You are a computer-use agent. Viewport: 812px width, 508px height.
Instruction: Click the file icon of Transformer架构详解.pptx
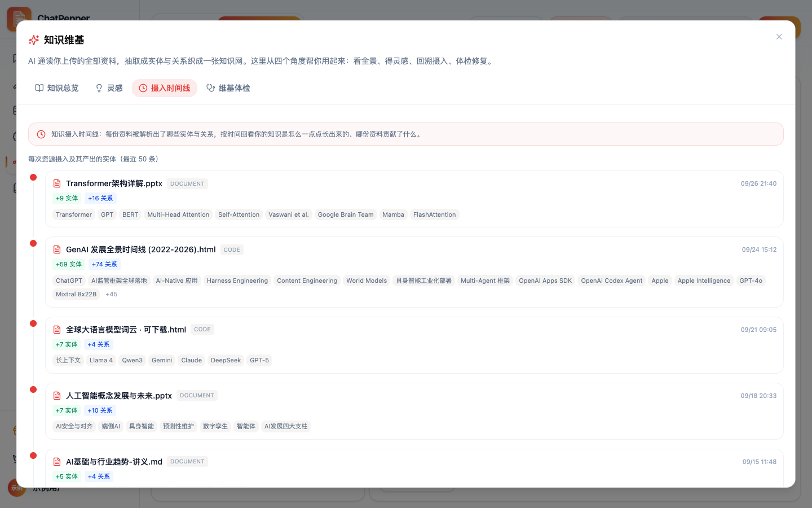coord(57,183)
